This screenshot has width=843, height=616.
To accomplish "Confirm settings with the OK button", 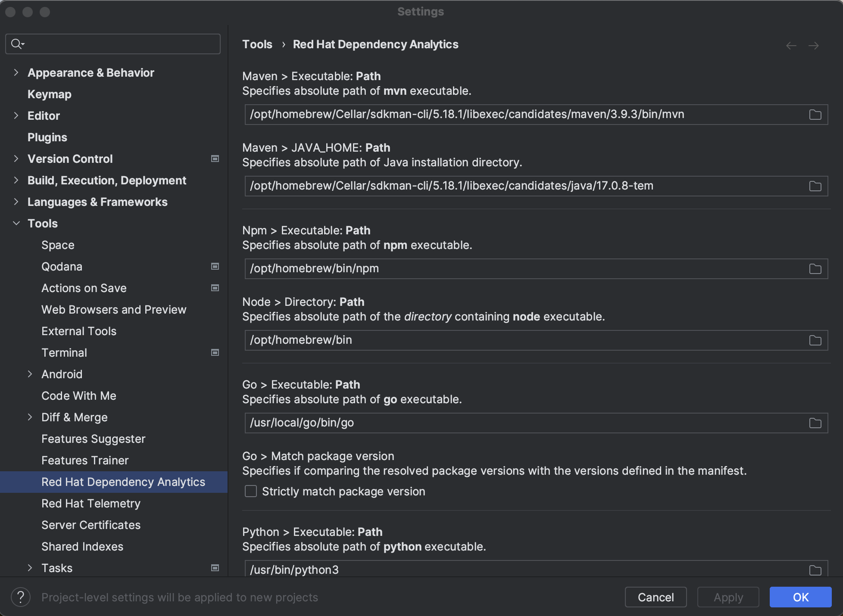I will 800,597.
